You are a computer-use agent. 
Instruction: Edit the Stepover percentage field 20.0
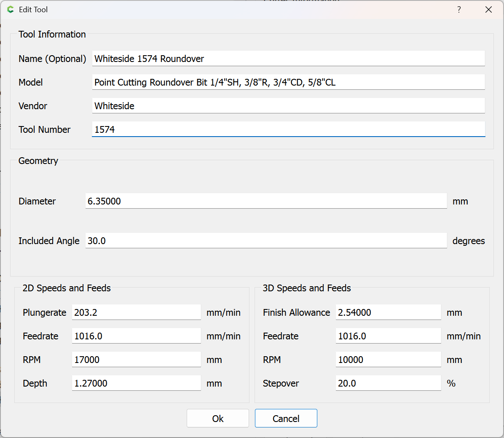point(388,383)
